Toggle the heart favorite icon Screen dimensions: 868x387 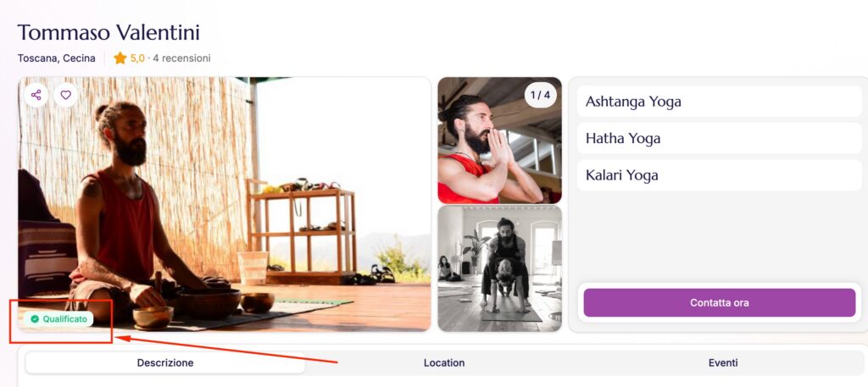tap(66, 95)
